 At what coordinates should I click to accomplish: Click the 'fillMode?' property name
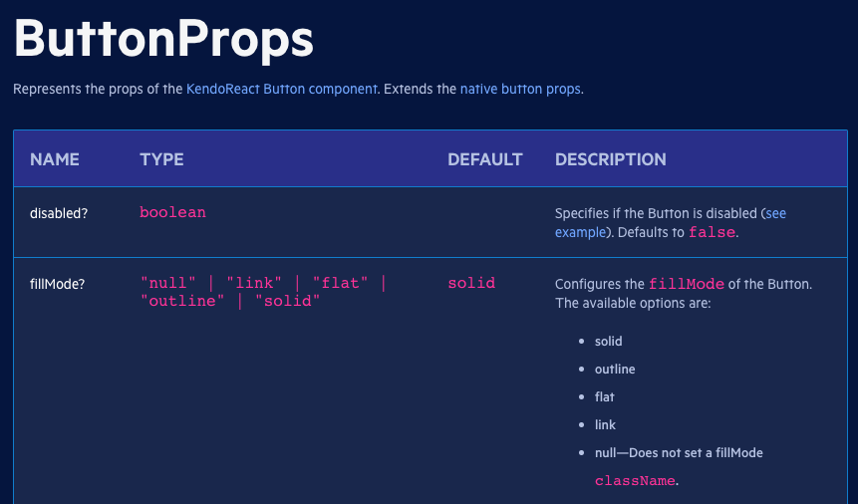tap(58, 284)
